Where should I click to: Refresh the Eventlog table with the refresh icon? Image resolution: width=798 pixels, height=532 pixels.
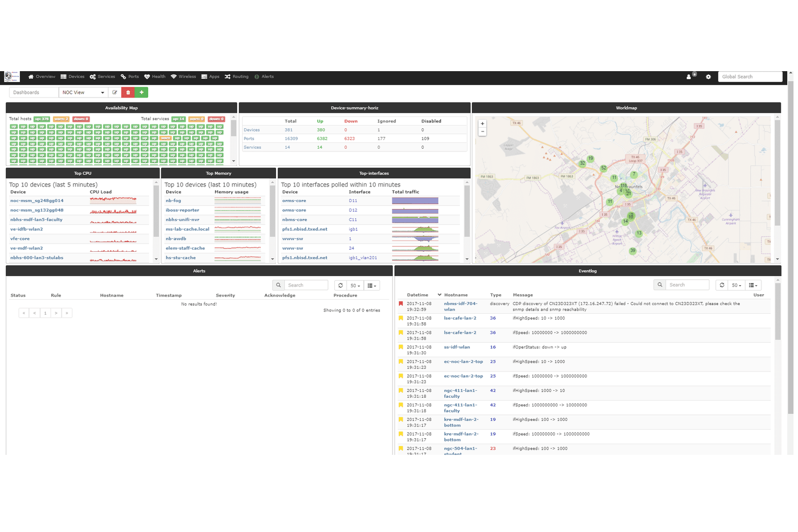[721, 285]
